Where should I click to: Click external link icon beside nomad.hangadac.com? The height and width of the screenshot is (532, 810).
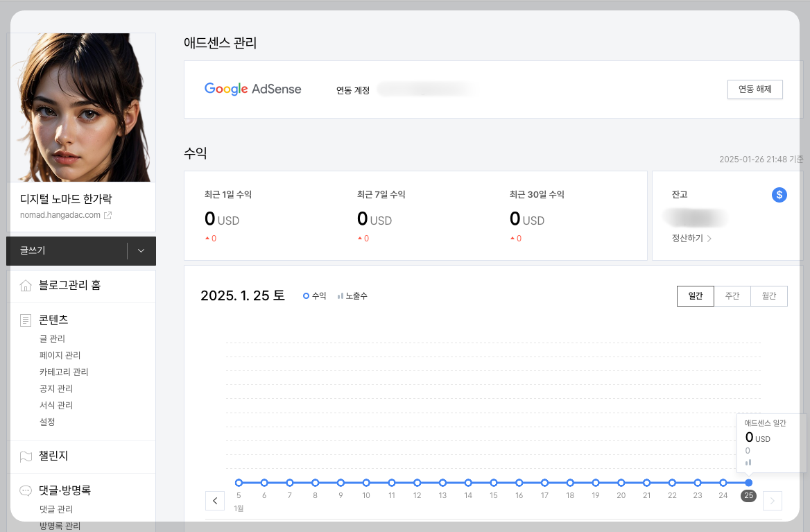108,215
